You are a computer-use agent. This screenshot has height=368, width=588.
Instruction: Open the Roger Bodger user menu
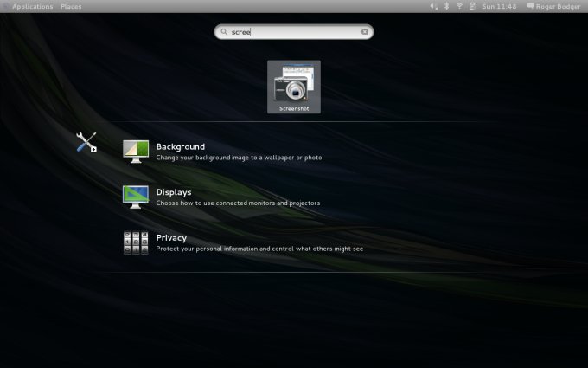pyautogui.click(x=558, y=7)
